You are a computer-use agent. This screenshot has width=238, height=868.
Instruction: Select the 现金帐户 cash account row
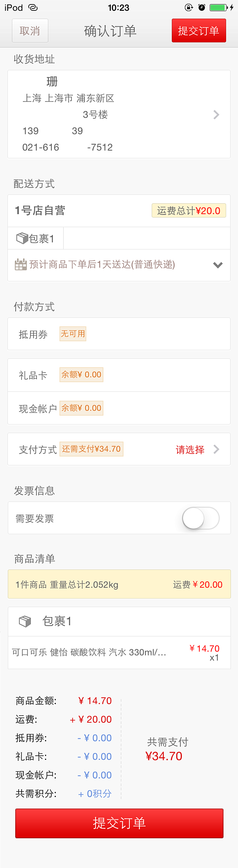(x=119, y=408)
